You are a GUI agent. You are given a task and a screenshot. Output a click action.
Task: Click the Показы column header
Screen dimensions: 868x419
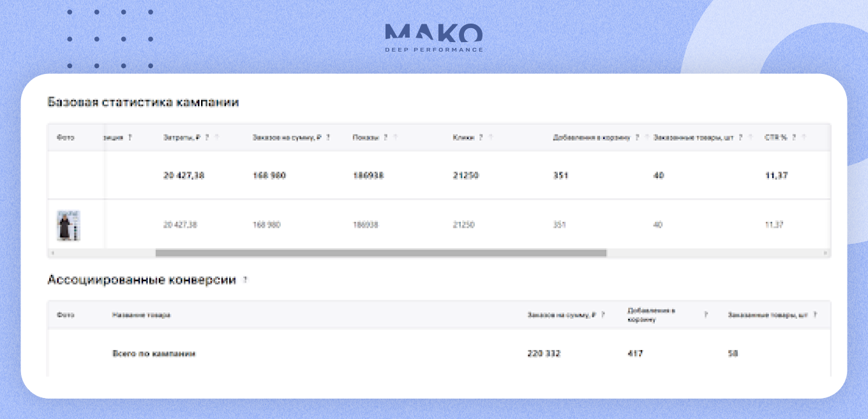click(366, 137)
